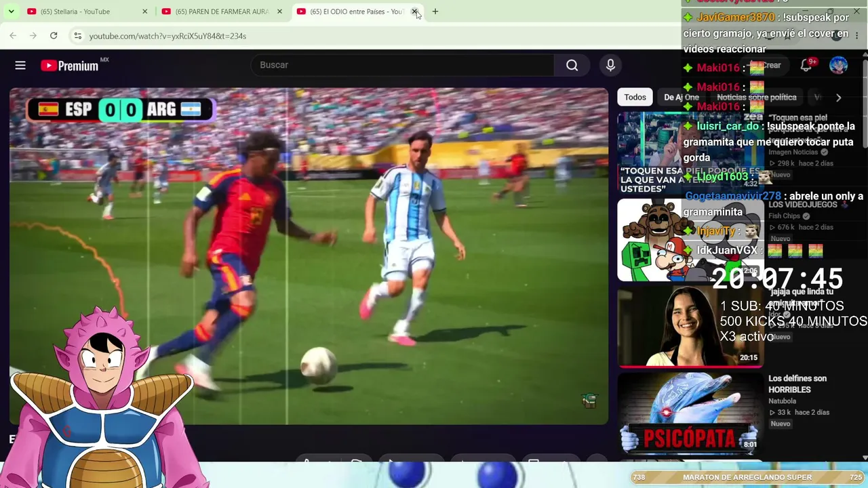Viewport: 868px width, 488px height.
Task: Select the Todos filter chip
Action: coord(635,98)
